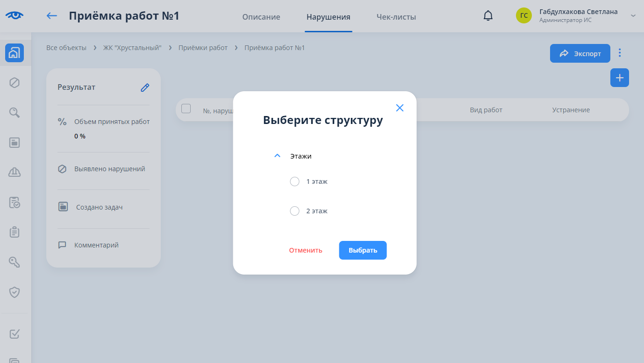Click the notification bell icon
This screenshot has height=363, width=644.
[488, 16]
